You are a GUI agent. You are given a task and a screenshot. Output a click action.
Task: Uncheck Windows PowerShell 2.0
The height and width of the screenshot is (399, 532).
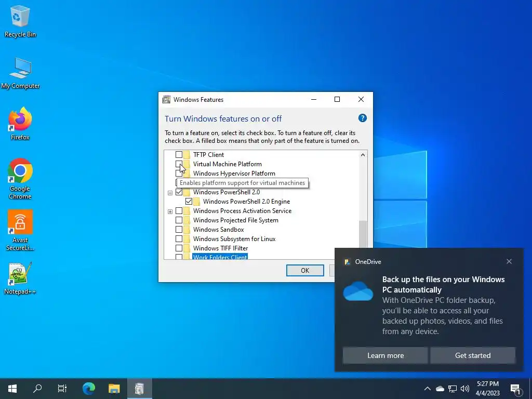(x=179, y=192)
